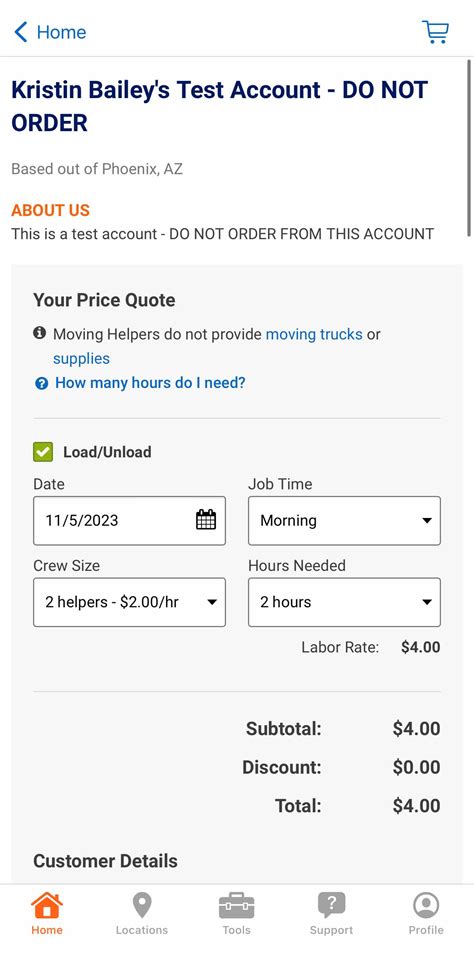Image resolution: width=474 pixels, height=957 pixels.
Task: Go back using the Home chevron arrow
Action: (21, 32)
